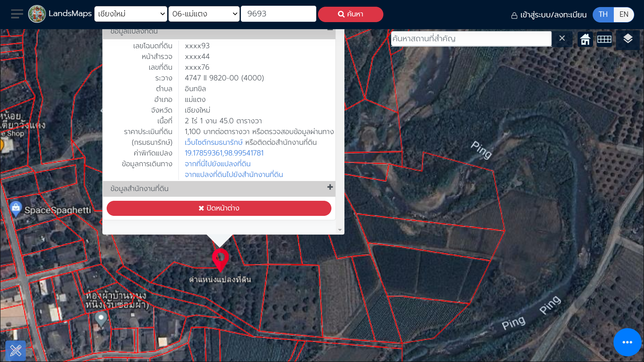Click the LandsMaps emblem logo
Viewport: 644px width, 362px height.
click(37, 14)
